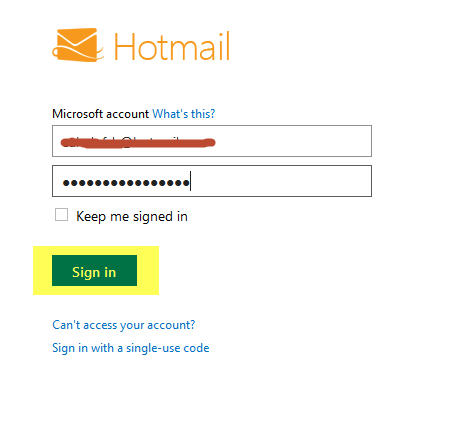The width and height of the screenshot is (459, 435).
Task: Click the "Keep me signed in" label text
Action: click(132, 216)
